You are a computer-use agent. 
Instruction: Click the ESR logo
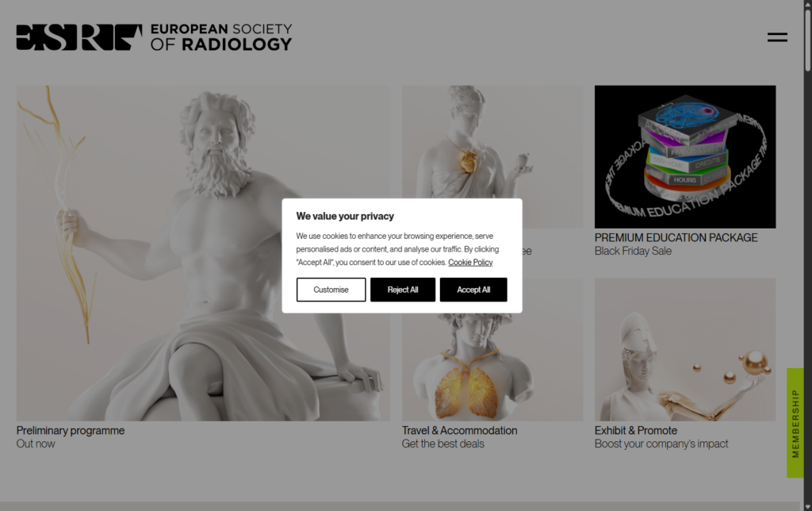(x=79, y=37)
